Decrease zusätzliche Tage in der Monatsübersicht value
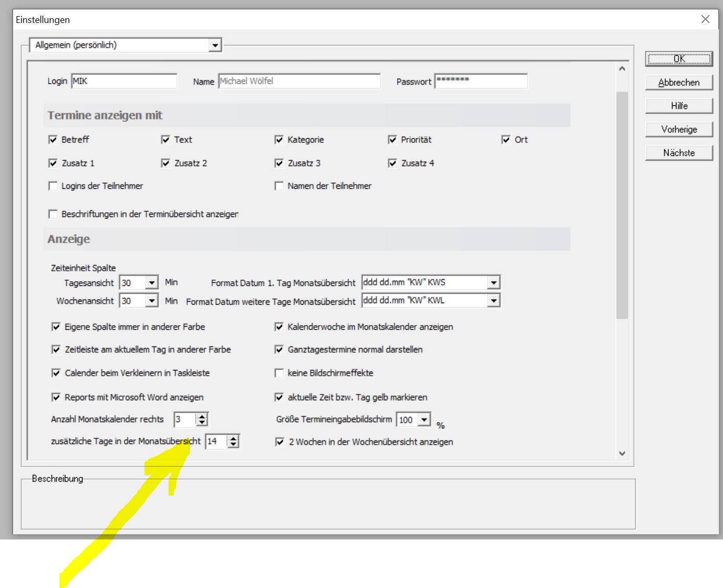This screenshot has height=588, width=723. 233,445
